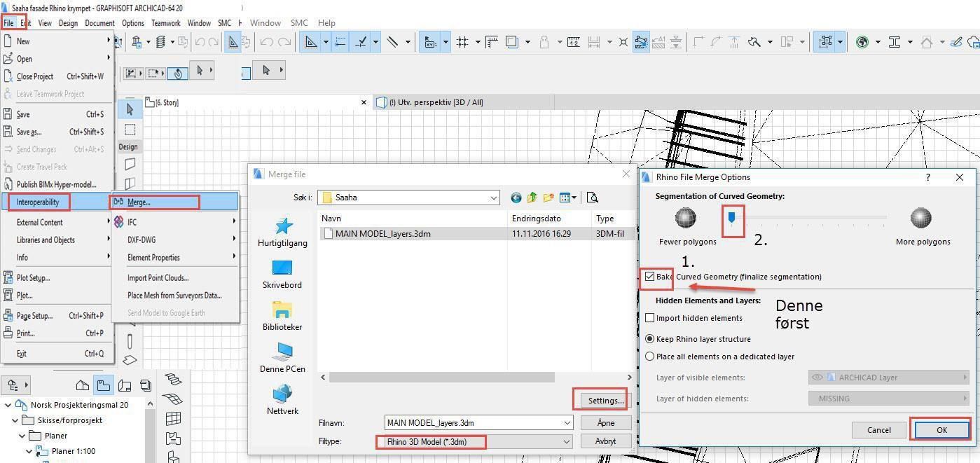Open the Layer of hidden elements dropdown
This screenshot has width=980, height=463.
click(x=889, y=399)
